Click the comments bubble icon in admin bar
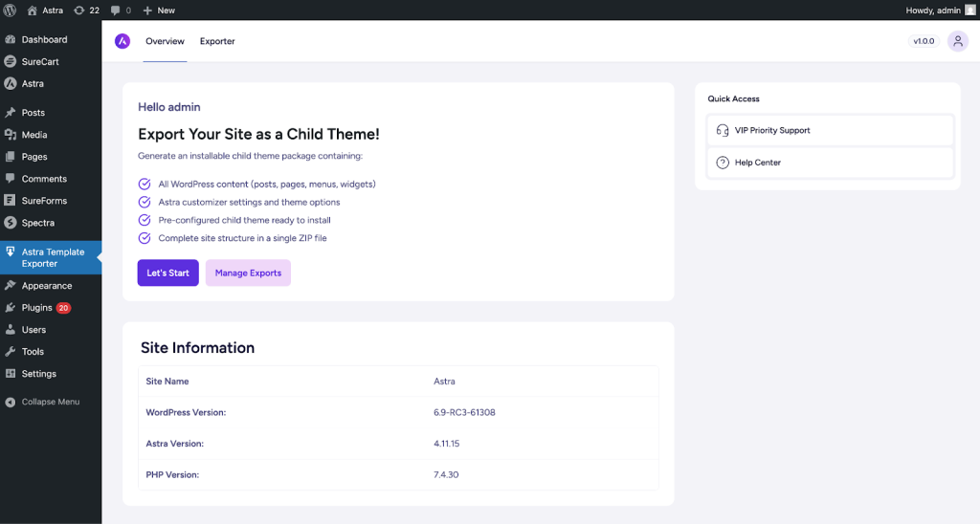The image size is (980, 524). coord(117,10)
